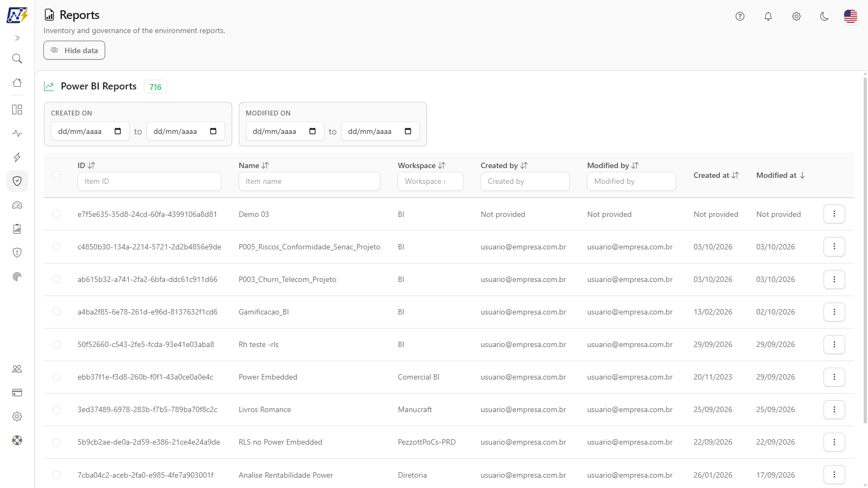The width and height of the screenshot is (868, 488).
Task: Open search from the sidebar magnifier icon
Action: (17, 59)
